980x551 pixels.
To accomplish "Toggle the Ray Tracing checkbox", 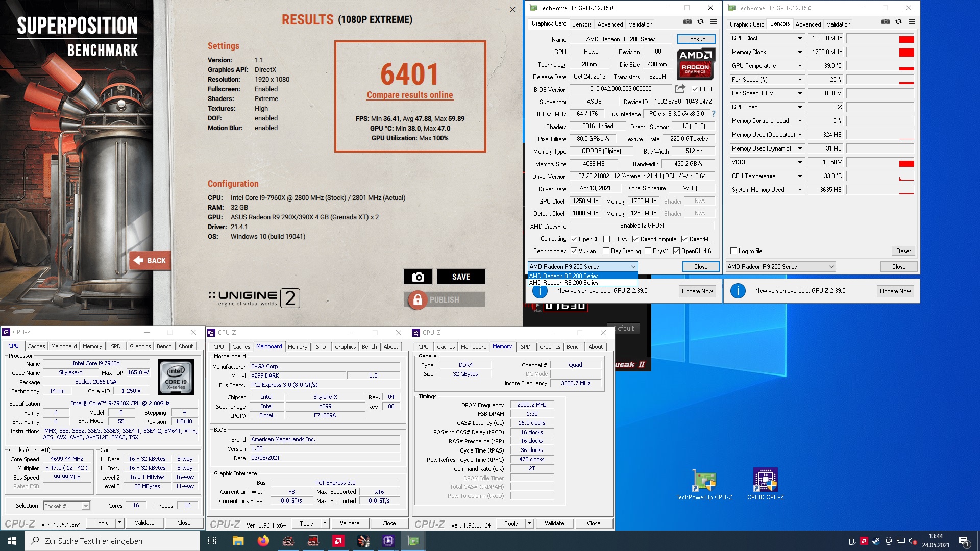I will pyautogui.click(x=606, y=251).
